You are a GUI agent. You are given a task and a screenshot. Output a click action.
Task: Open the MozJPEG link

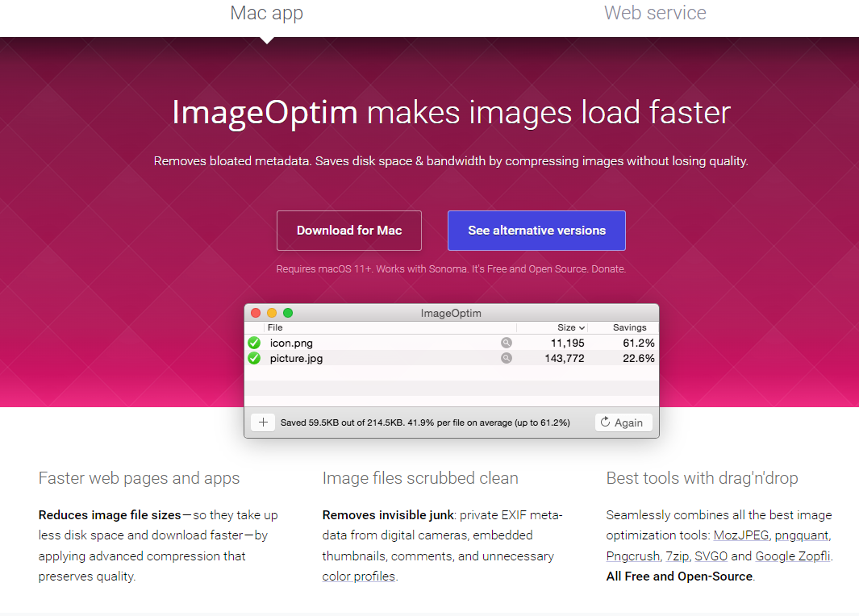click(x=741, y=535)
